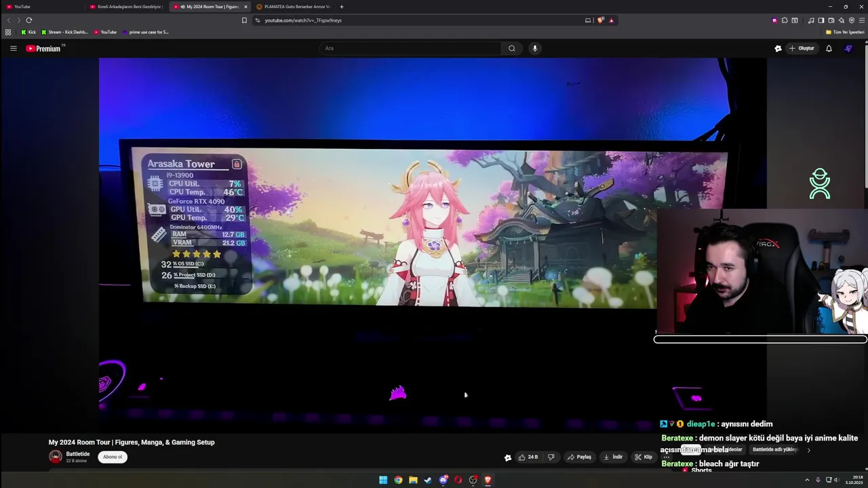The height and width of the screenshot is (488, 868).
Task: Toggle the browser sidebar panel icon
Action: click(821, 20)
